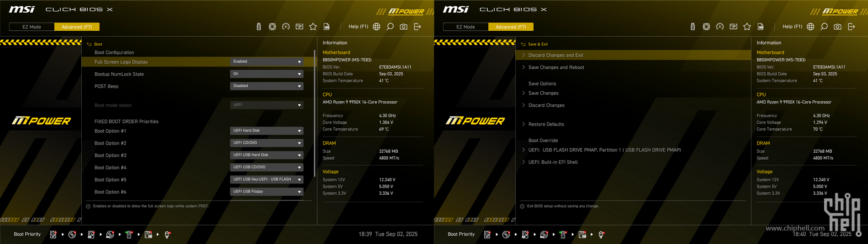Viewport: 868px width, 244px height.
Task: Click hardware monitor card icon in left screen
Action: [299, 27]
